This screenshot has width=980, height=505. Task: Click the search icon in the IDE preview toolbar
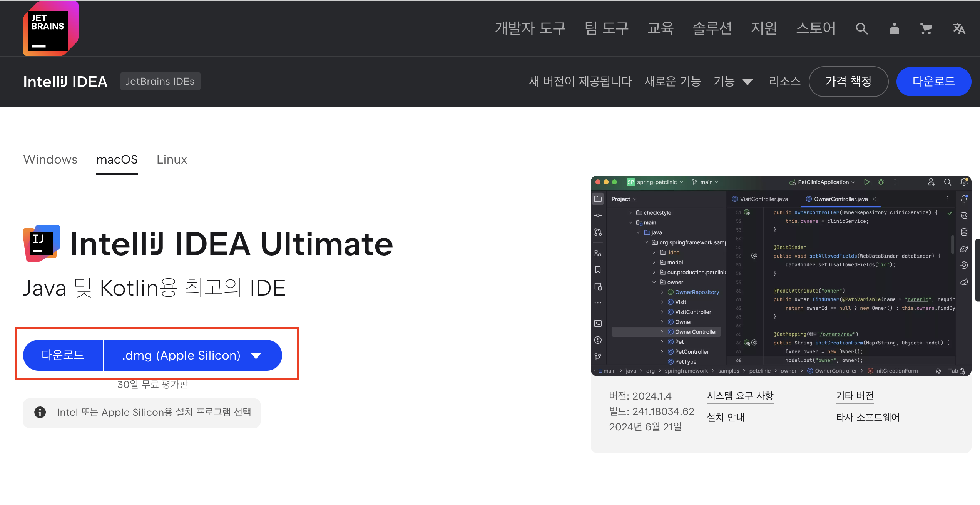(x=947, y=182)
